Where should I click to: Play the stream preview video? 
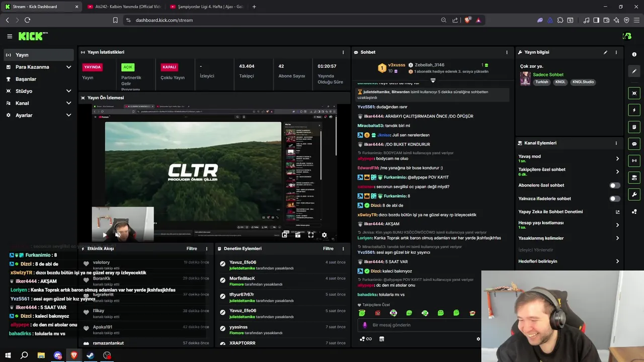pyautogui.click(x=104, y=235)
